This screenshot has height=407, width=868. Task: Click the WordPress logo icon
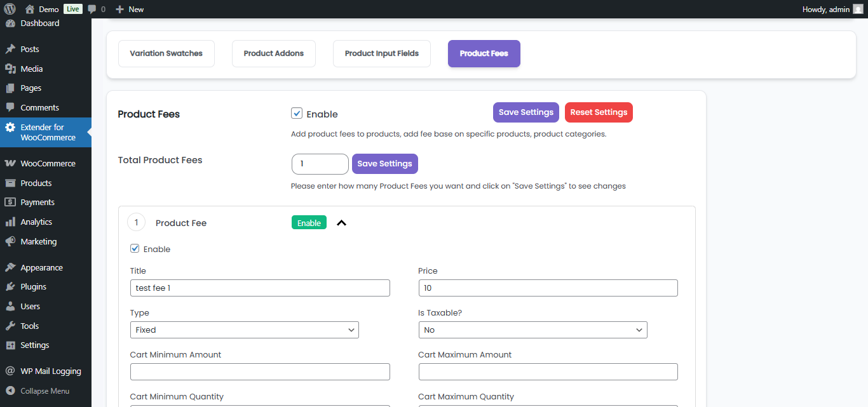click(10, 9)
